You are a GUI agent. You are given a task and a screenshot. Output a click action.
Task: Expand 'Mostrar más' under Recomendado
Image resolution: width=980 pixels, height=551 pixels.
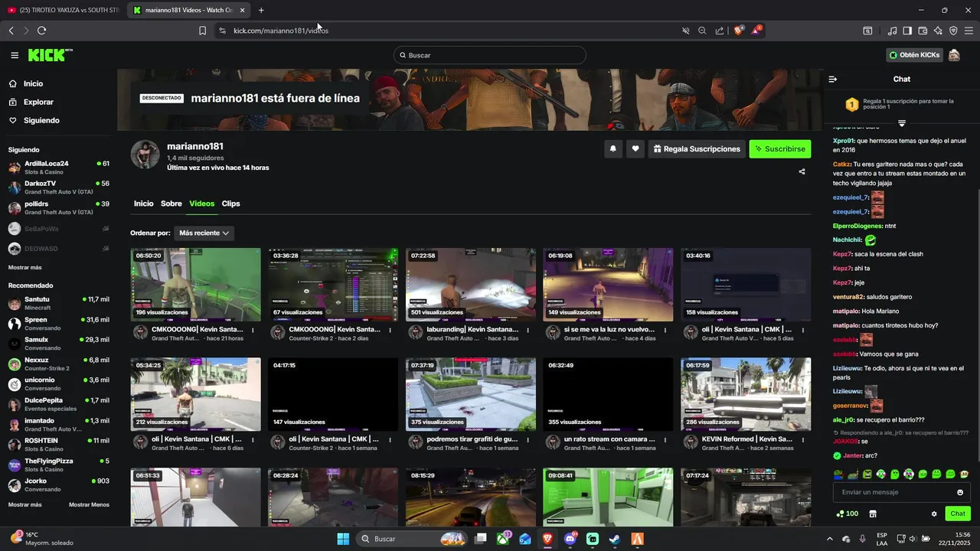tap(25, 504)
